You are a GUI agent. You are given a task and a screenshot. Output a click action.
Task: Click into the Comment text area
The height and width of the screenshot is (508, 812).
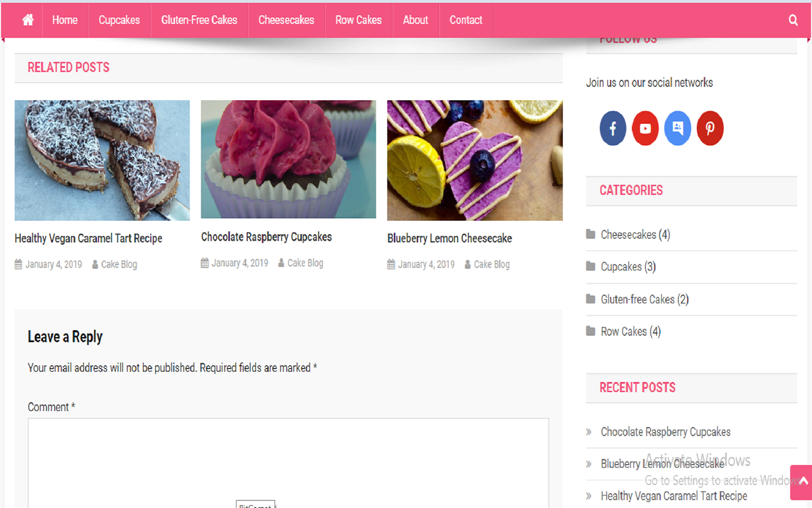288,462
